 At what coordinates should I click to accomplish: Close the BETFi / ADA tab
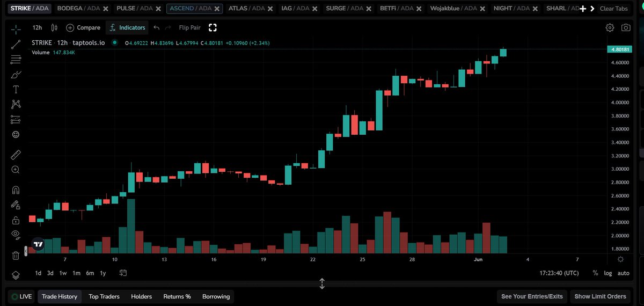(420, 9)
